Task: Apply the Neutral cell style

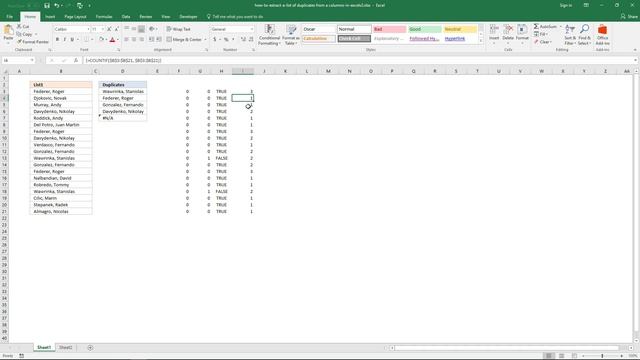Action: tap(460, 29)
